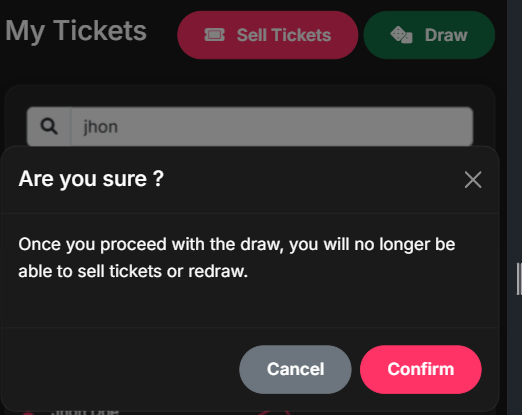This screenshot has height=415, width=522.
Task: Click the vertical handle on right edge
Action: pos(519,279)
